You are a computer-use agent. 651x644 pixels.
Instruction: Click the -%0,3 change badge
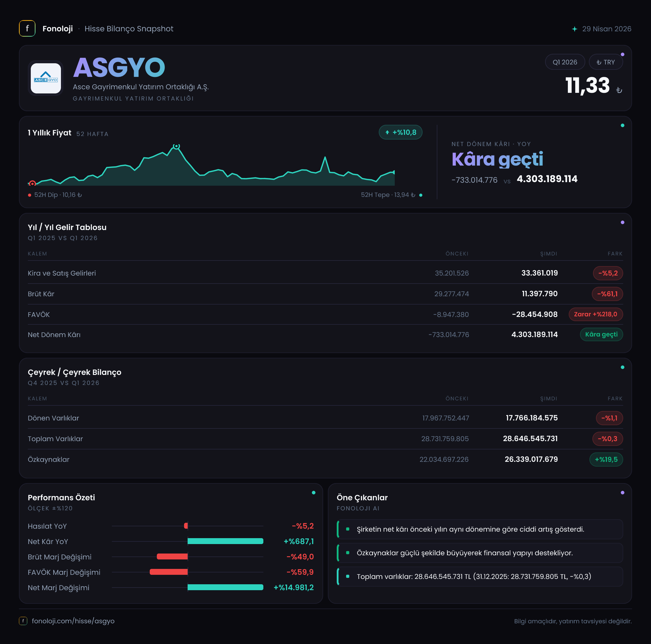[x=608, y=438]
